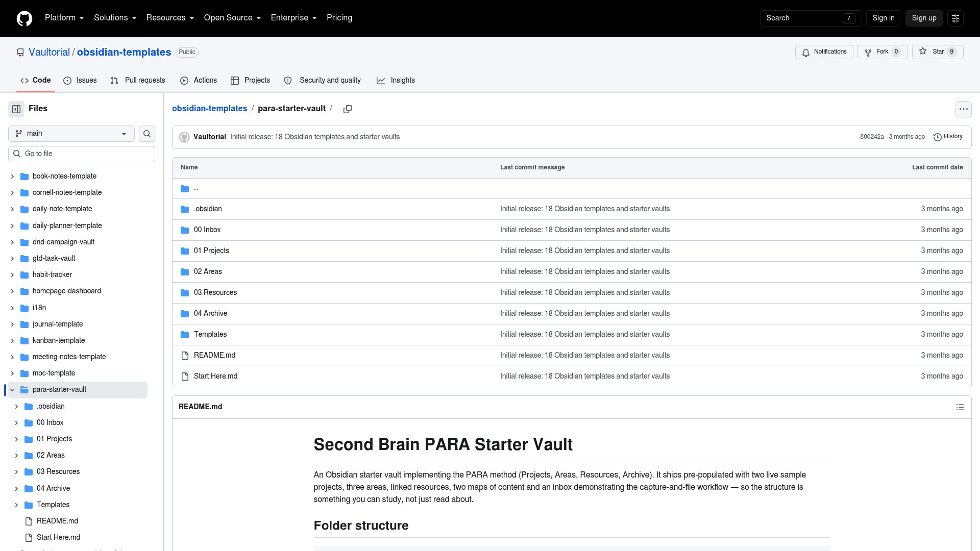Click the Sign up button
Screen dimensions: 980x551
pyautogui.click(x=924, y=18)
